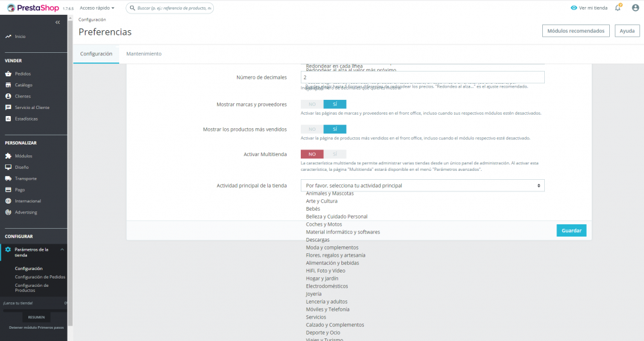Select Belleza y Cuidado Personal option

click(337, 217)
